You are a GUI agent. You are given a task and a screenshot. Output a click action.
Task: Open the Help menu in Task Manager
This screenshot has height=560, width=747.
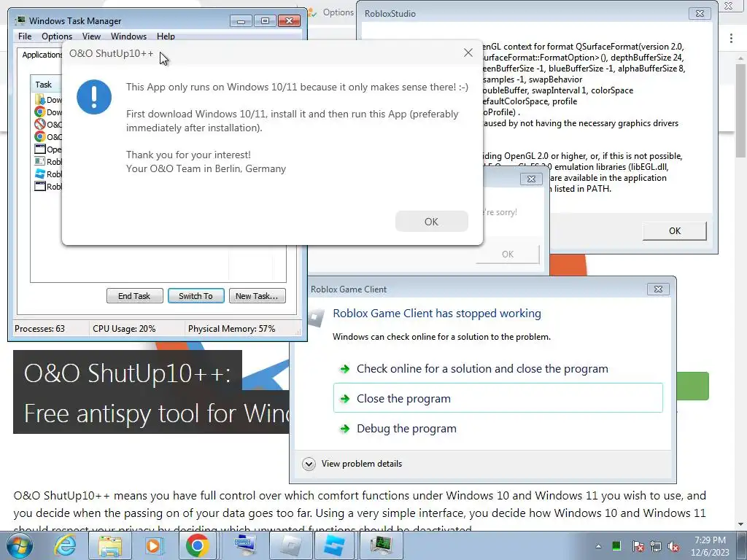(x=166, y=36)
